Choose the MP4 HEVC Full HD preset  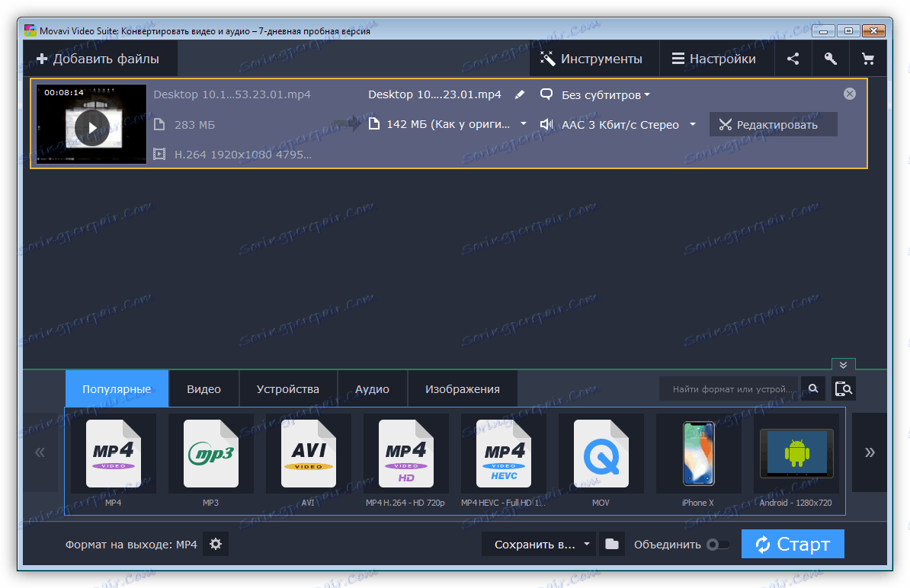point(503,453)
